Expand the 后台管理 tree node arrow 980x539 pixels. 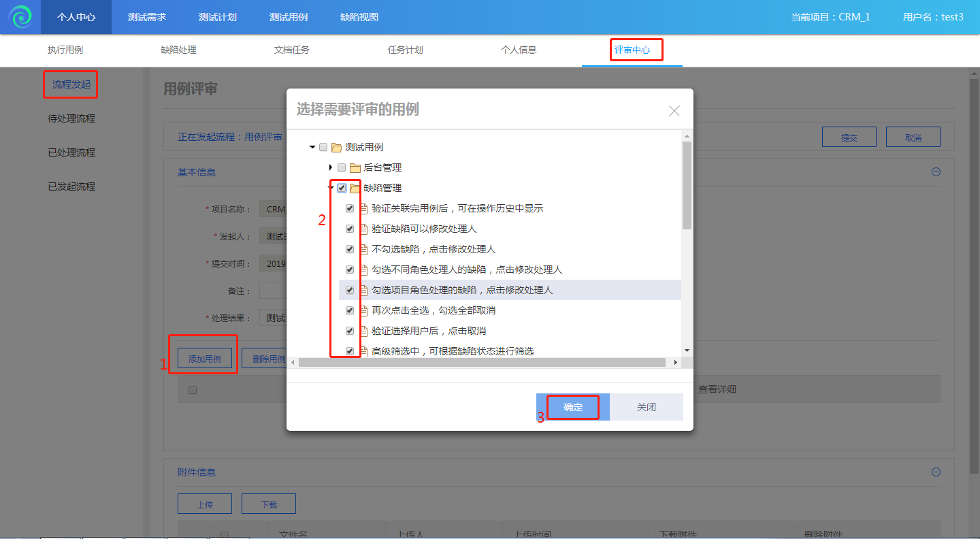pos(331,167)
